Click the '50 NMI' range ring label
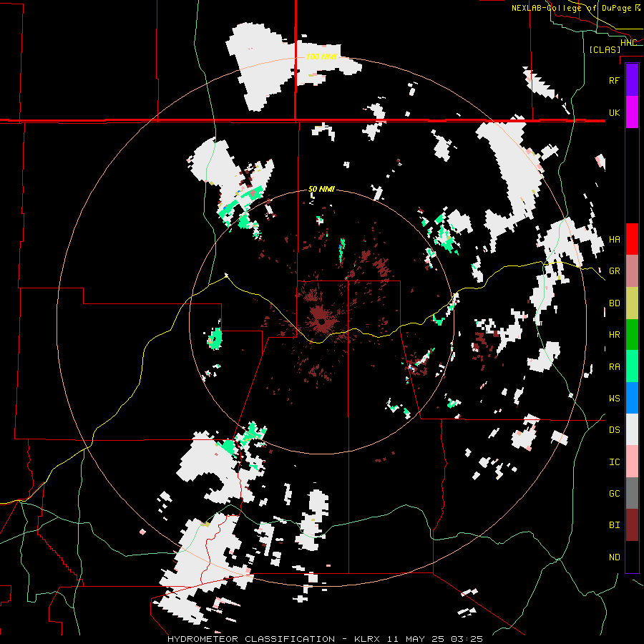Screen dimensions: 644x644 (x=321, y=190)
